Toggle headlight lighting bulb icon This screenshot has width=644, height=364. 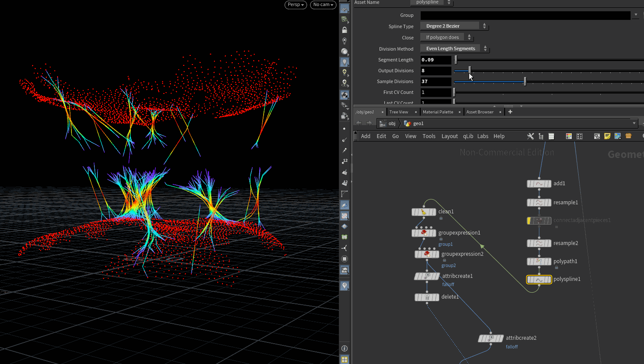[x=345, y=62]
